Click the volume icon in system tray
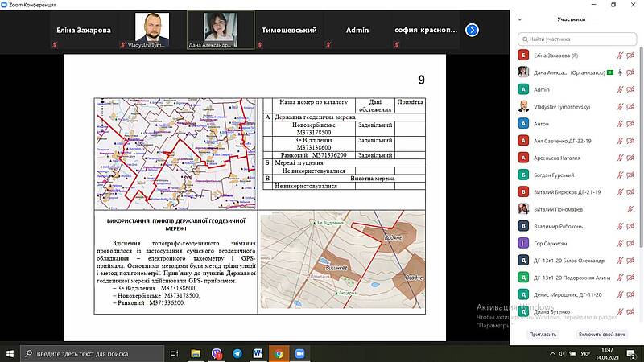Viewport: 644px width, 362px height. pyautogui.click(x=562, y=353)
